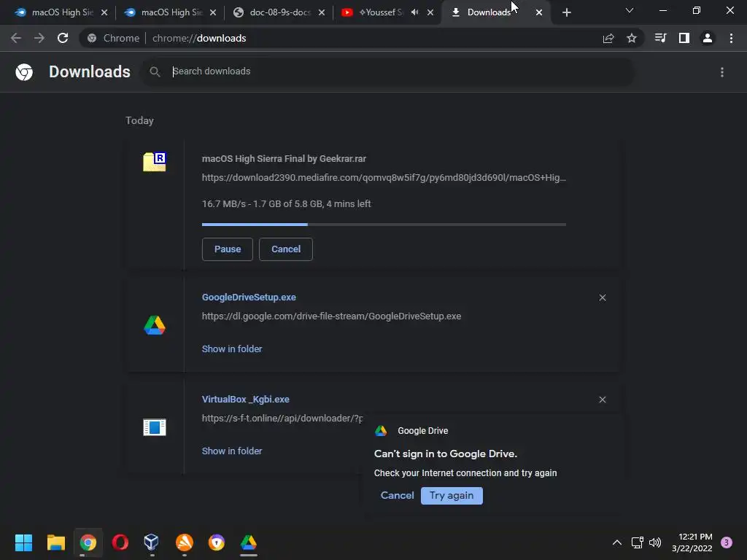Viewport: 747px width, 560px height.
Task: Show VirtualBox _Kgbi.exe in folder
Action: click(232, 451)
